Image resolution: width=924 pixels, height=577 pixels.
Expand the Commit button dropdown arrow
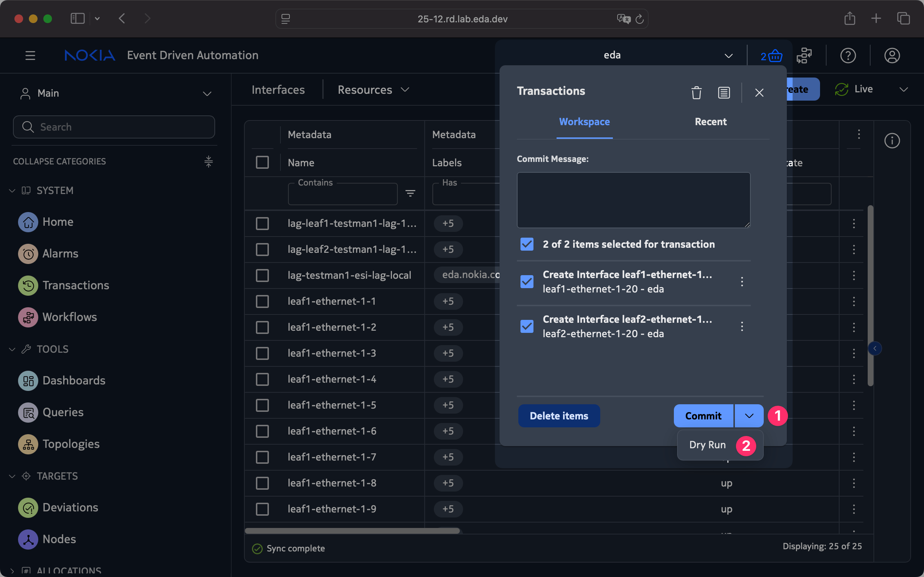[749, 415]
